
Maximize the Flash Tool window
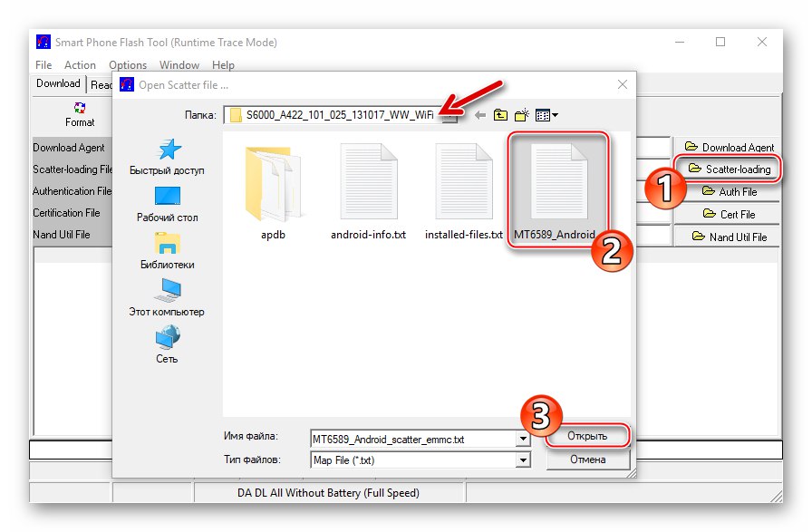coord(720,42)
